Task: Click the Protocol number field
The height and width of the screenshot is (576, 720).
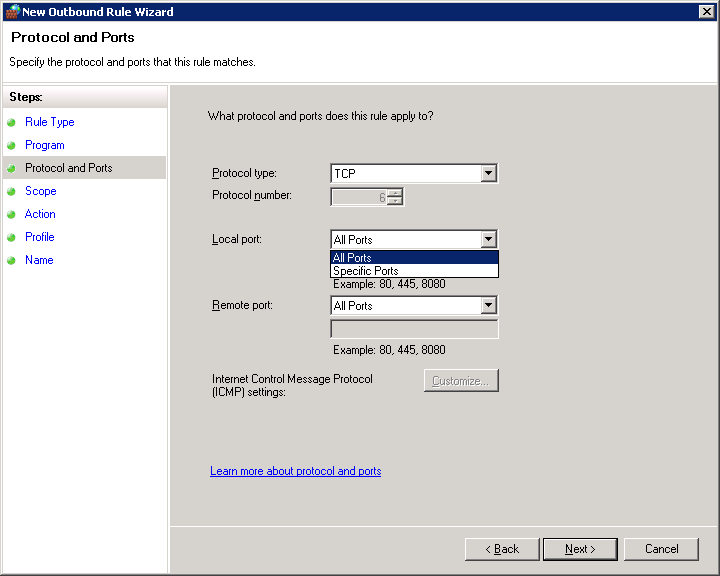Action: point(359,197)
